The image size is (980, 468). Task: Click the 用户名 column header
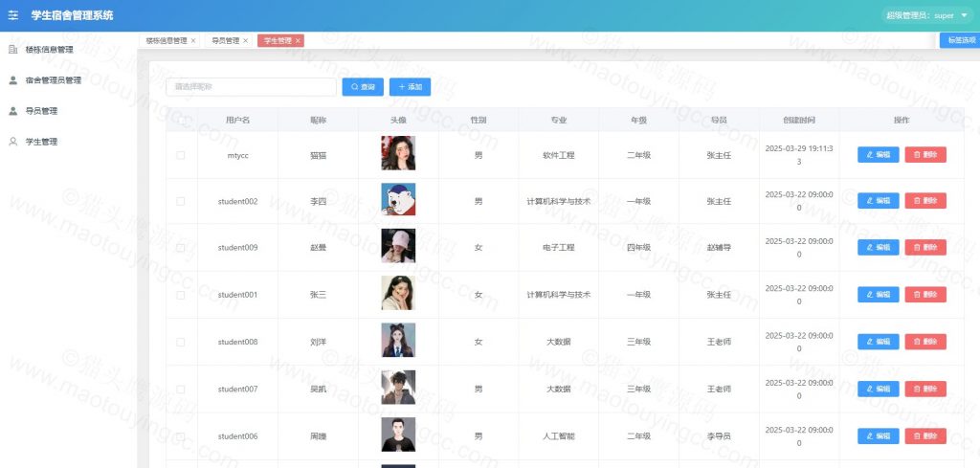[x=237, y=120]
